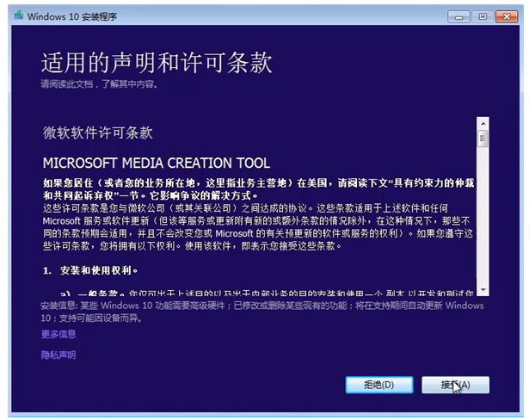
Task: Click the section title 1. 安装和使用权利
Action: (90, 271)
